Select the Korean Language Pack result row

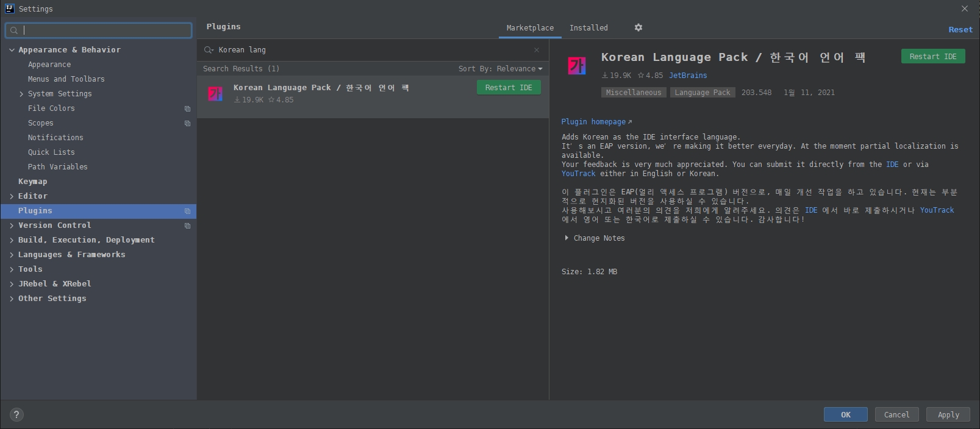coord(373,97)
